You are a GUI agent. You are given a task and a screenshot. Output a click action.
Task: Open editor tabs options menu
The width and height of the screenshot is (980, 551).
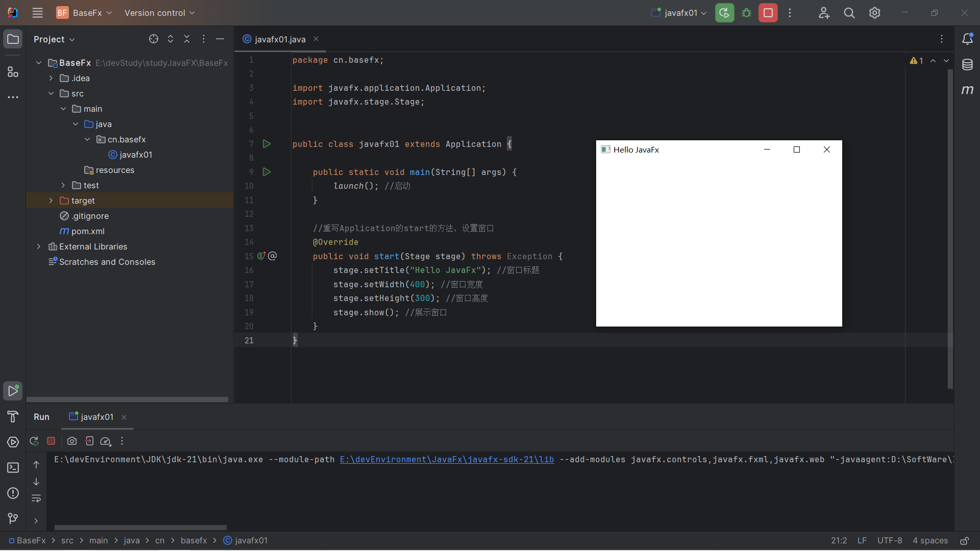[x=942, y=39]
